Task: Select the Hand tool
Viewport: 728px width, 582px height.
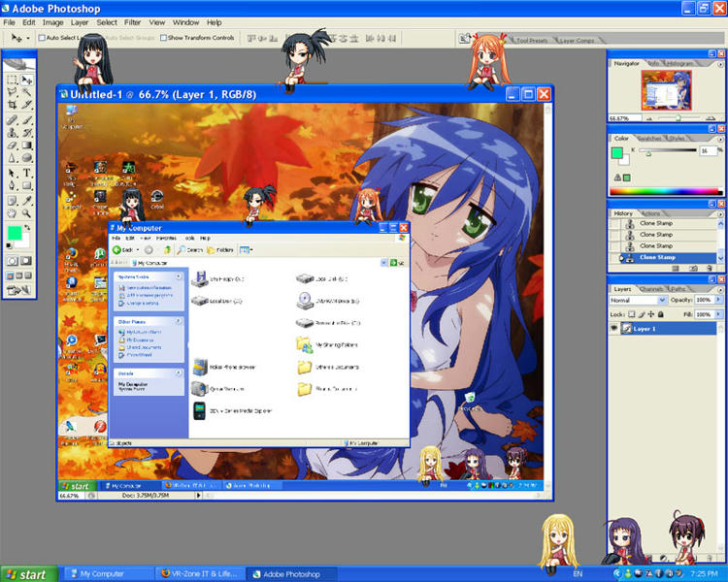Action: point(12,213)
